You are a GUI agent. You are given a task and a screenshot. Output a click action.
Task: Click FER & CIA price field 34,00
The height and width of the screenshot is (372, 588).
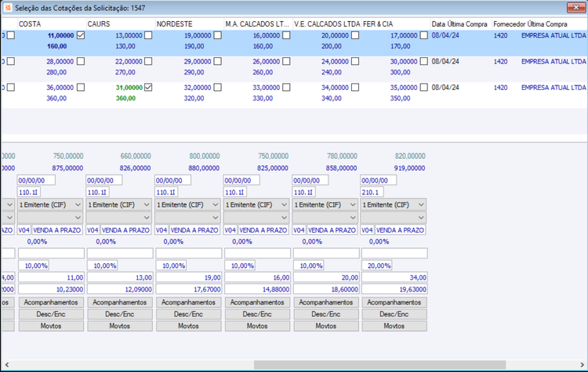tap(394, 277)
